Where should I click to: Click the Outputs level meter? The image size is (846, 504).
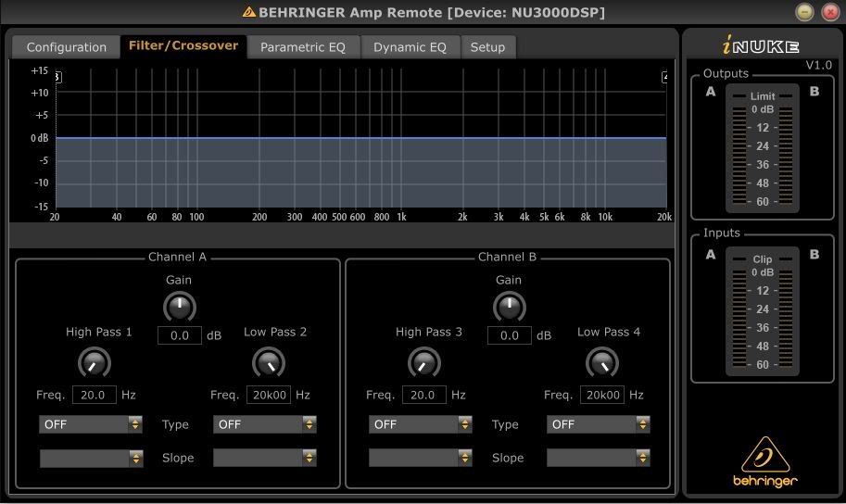763,148
